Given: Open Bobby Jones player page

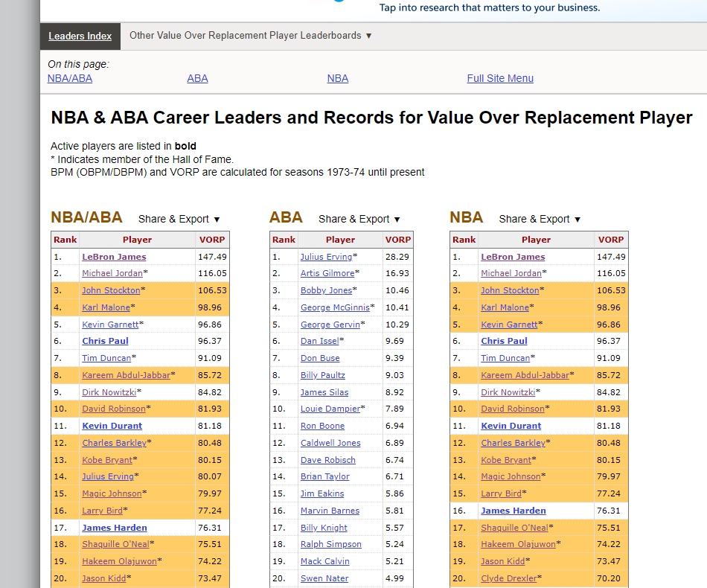Looking at the screenshot, I should tap(327, 290).
